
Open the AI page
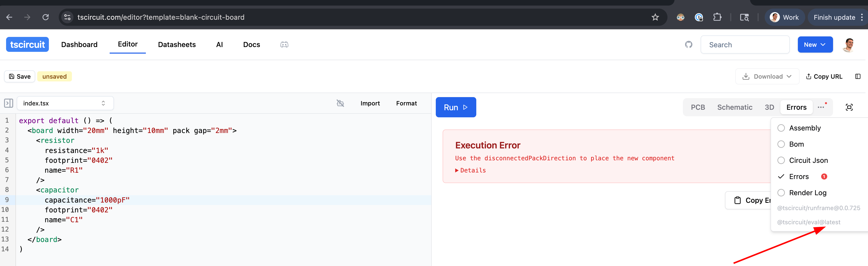219,45
